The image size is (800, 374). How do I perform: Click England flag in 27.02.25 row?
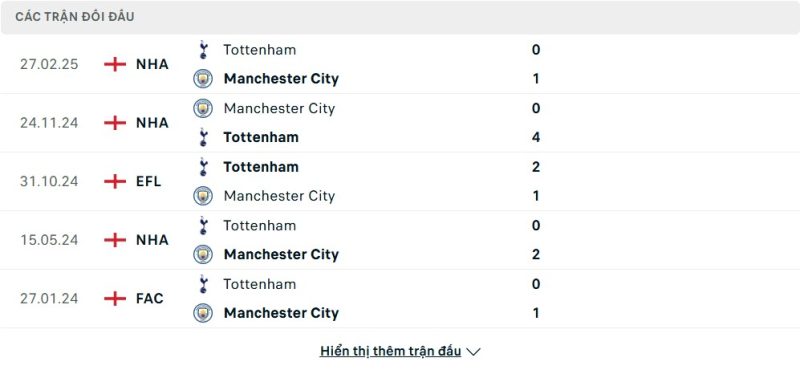[x=115, y=64]
